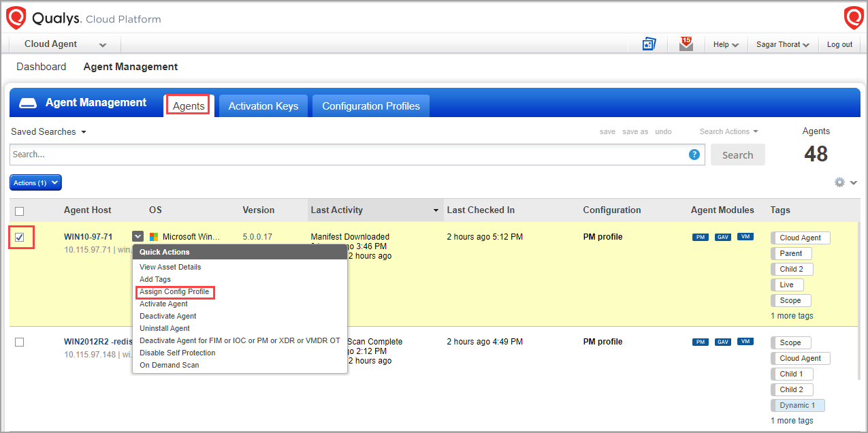
Task: Check the WIN2012R2-redis row checkbox
Action: click(x=20, y=342)
